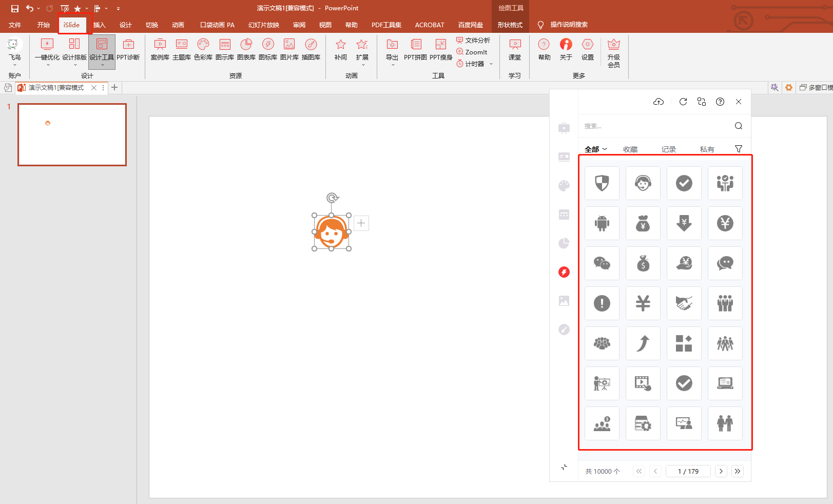Insert the WeChat logo icon
This screenshot has width=833, height=504.
[602, 263]
